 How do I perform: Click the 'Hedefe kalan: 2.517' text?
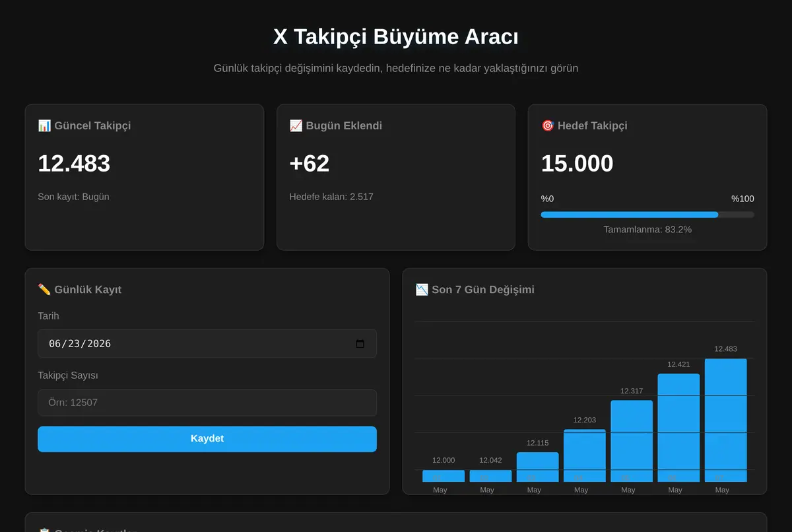click(x=331, y=197)
